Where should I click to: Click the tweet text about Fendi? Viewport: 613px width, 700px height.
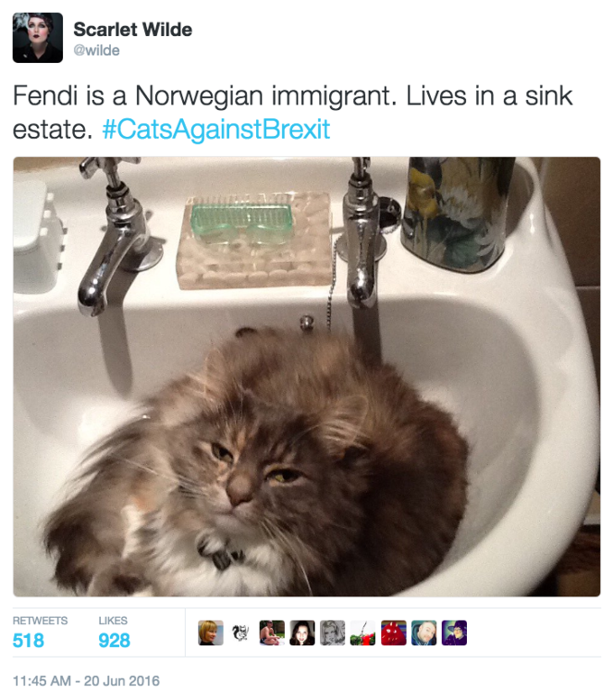coord(293,113)
